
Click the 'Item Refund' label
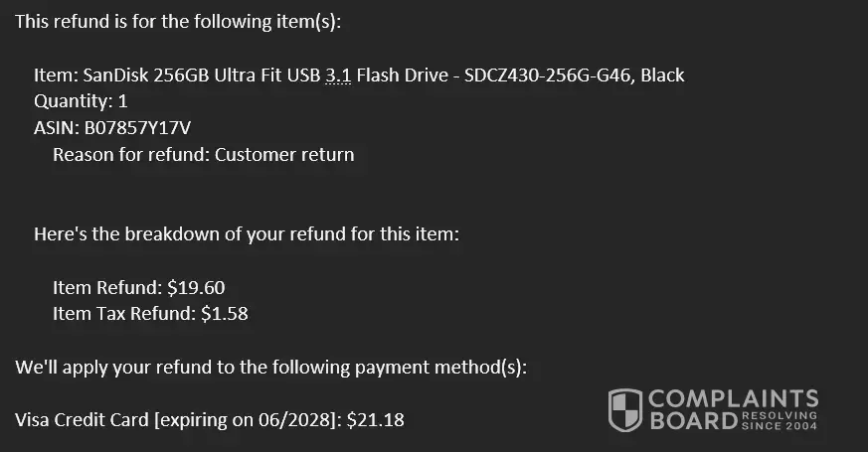[x=106, y=288]
